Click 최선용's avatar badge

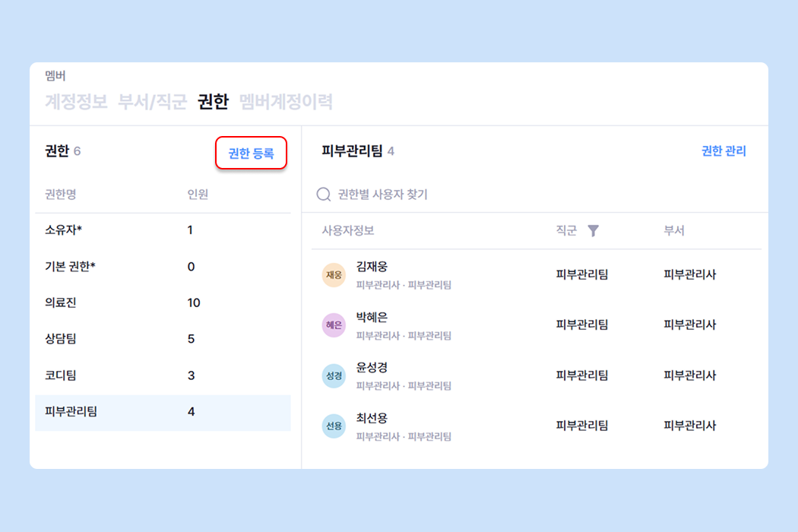click(334, 426)
